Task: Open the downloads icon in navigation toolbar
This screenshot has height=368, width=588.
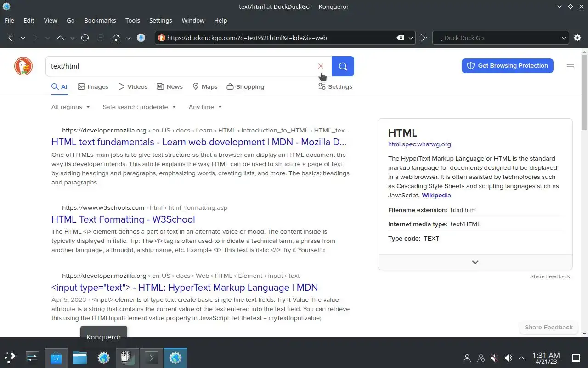Action: pos(141,38)
